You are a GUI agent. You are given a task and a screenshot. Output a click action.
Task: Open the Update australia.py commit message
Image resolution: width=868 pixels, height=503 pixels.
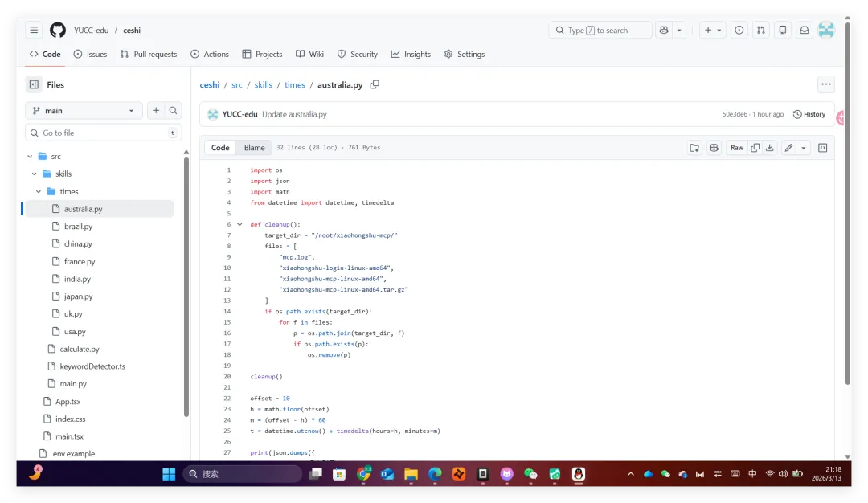point(294,114)
